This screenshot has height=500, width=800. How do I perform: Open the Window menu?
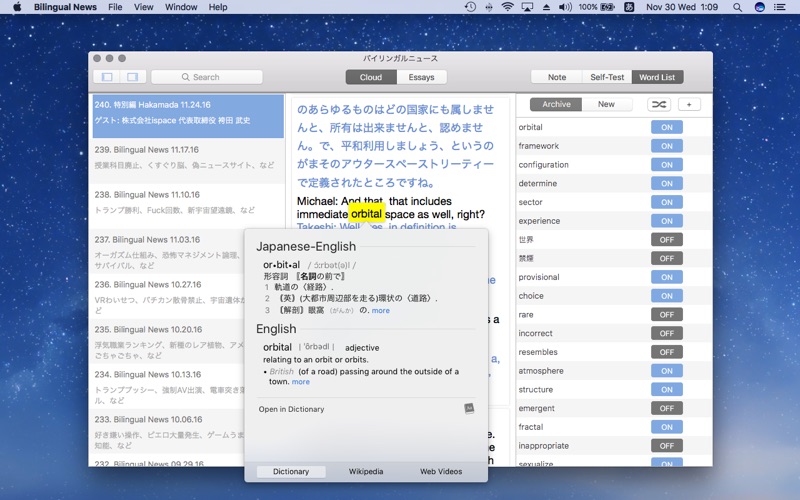pos(181,7)
